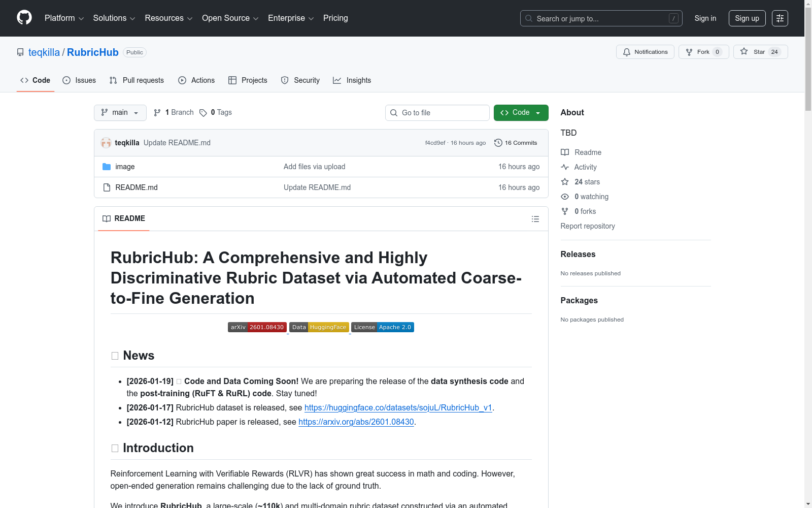Viewport: 812px width, 508px height.
Task: Click the tag icon beside 0 Tags
Action: tap(203, 113)
